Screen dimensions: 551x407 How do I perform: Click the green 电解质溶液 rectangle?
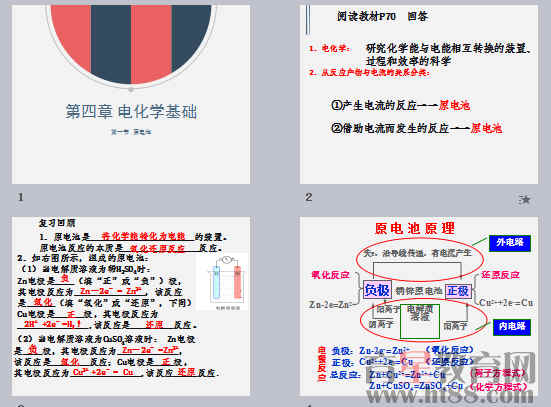420,321
